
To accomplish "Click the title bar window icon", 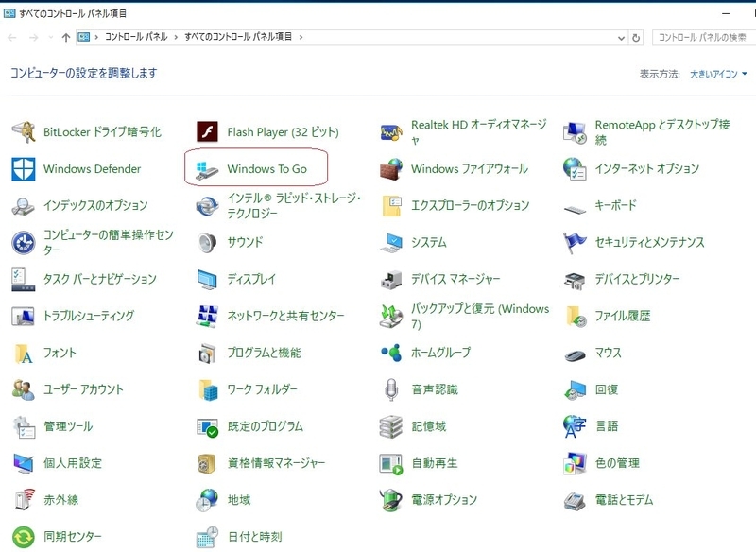I will (x=9, y=13).
